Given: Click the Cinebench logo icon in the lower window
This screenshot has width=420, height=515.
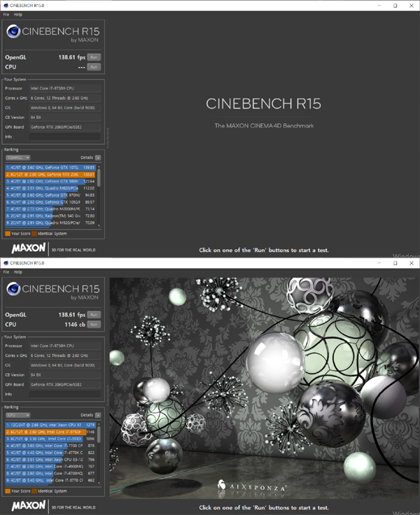Looking at the screenshot, I should tap(13, 289).
